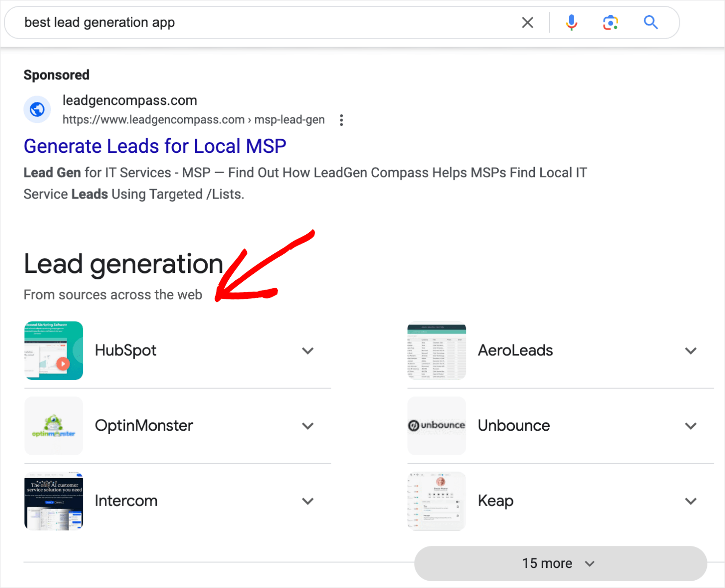Select the Unbounce name text
The width and height of the screenshot is (725, 588).
[x=514, y=425]
